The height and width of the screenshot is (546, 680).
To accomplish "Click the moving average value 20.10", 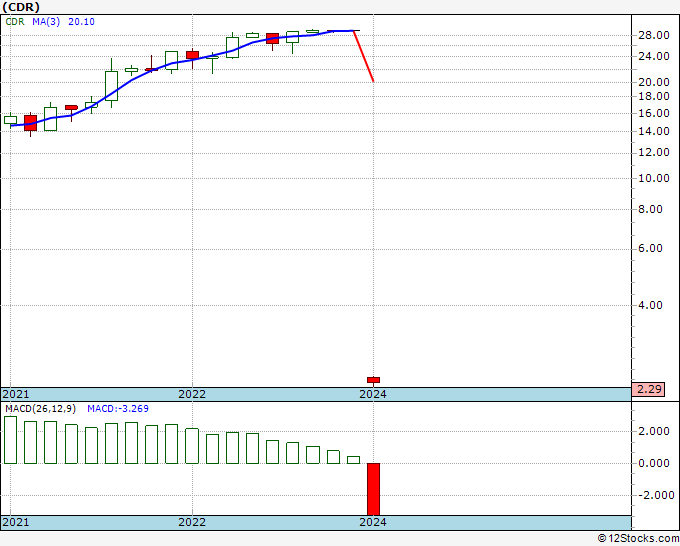I will point(82,22).
